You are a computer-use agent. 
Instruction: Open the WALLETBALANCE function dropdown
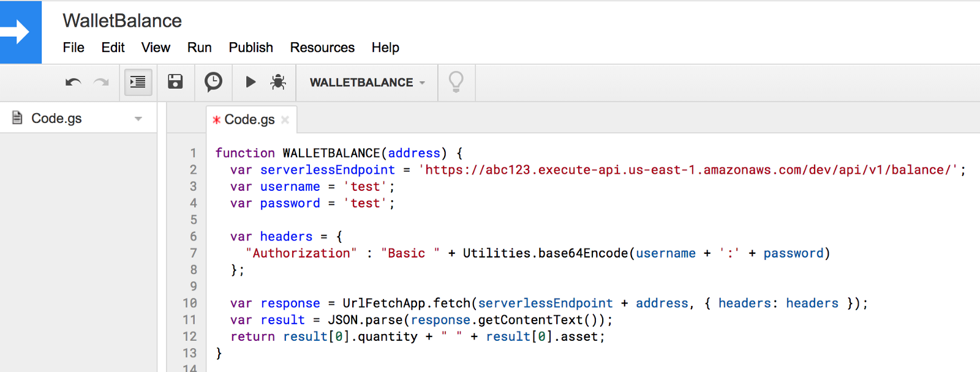(x=367, y=83)
